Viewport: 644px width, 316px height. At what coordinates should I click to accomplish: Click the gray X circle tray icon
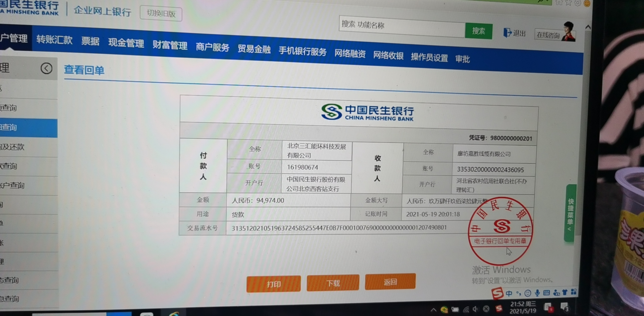click(x=486, y=309)
